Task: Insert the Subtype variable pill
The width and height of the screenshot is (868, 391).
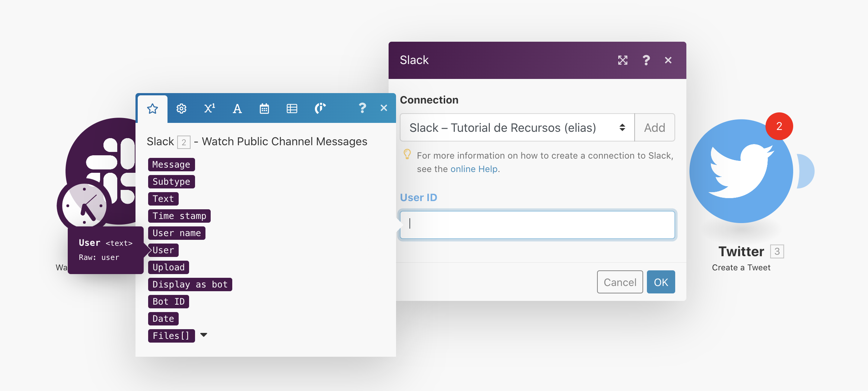Action: pyautogui.click(x=171, y=182)
